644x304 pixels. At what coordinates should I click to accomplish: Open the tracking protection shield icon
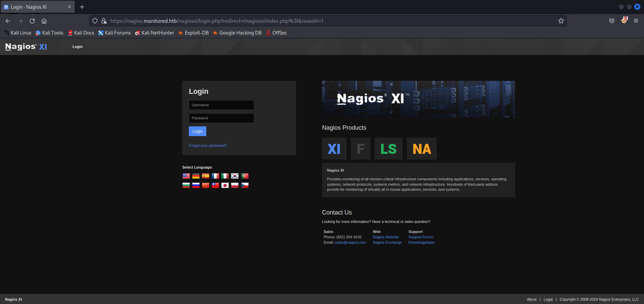(x=95, y=21)
